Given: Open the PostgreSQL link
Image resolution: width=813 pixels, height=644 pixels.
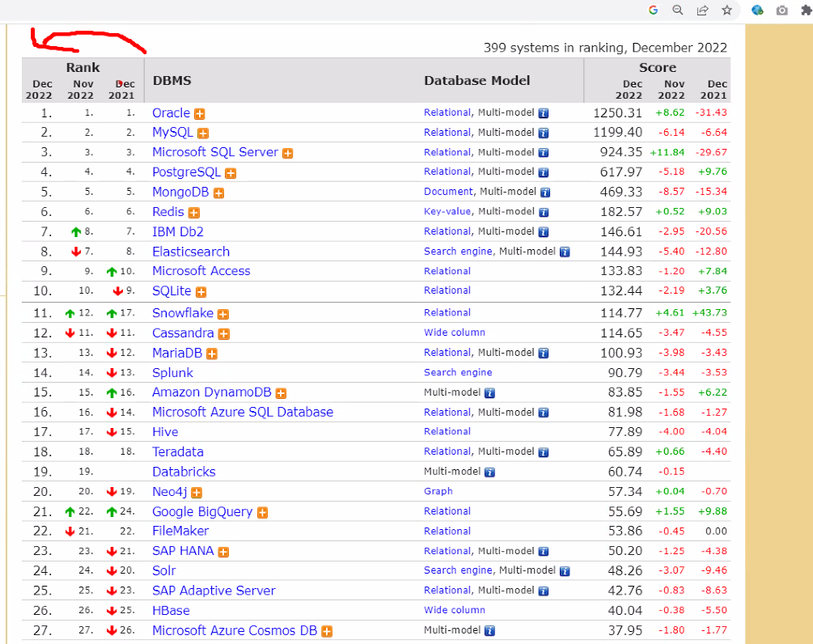Looking at the screenshot, I should coord(187,172).
